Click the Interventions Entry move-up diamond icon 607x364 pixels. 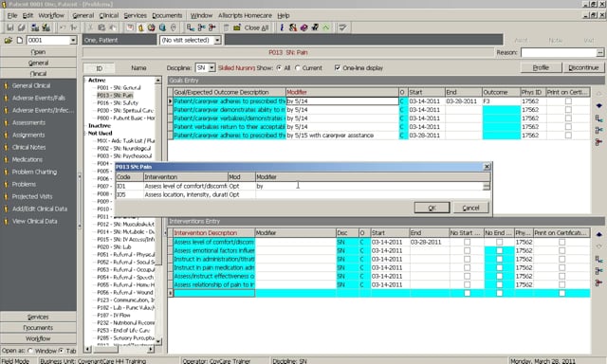pyautogui.click(x=598, y=234)
